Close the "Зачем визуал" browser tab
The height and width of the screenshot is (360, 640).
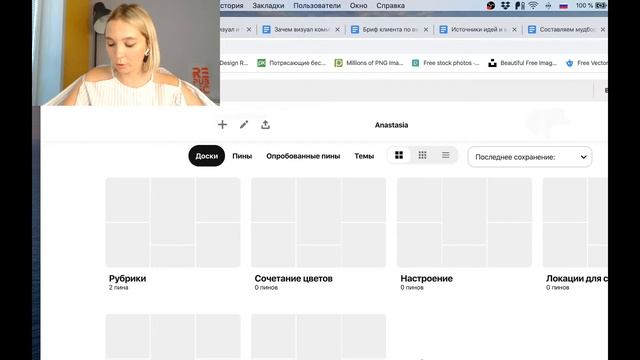[338, 29]
